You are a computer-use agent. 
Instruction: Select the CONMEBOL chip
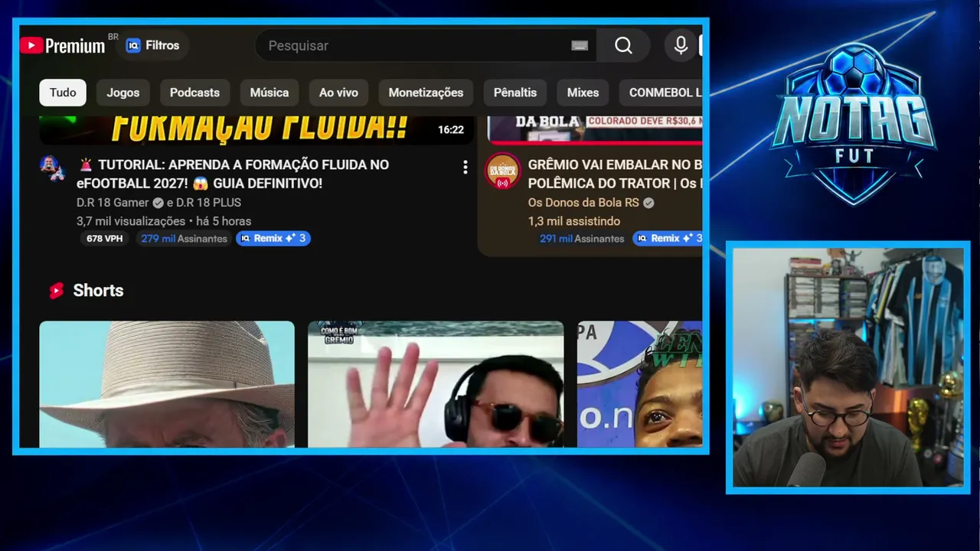pyautogui.click(x=661, y=93)
